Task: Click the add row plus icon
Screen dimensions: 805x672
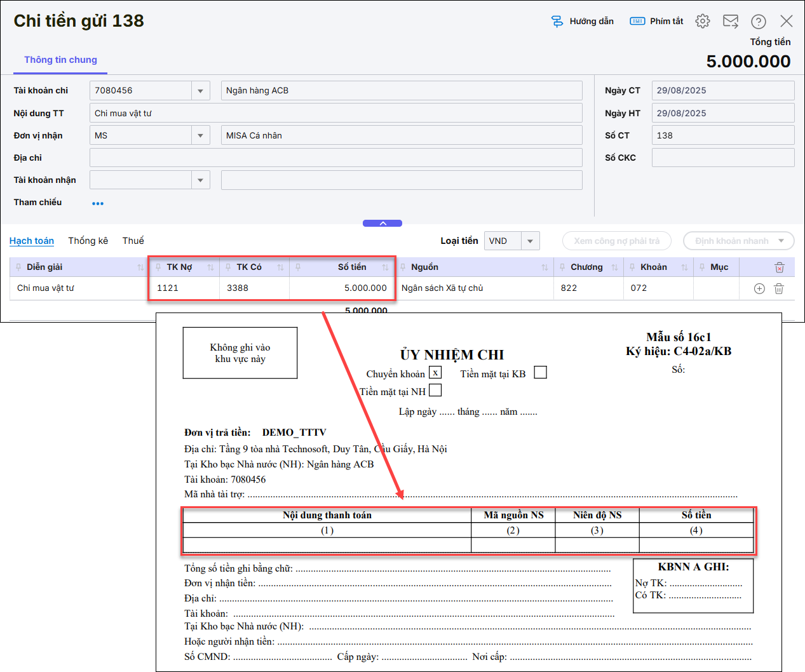Action: point(759,288)
